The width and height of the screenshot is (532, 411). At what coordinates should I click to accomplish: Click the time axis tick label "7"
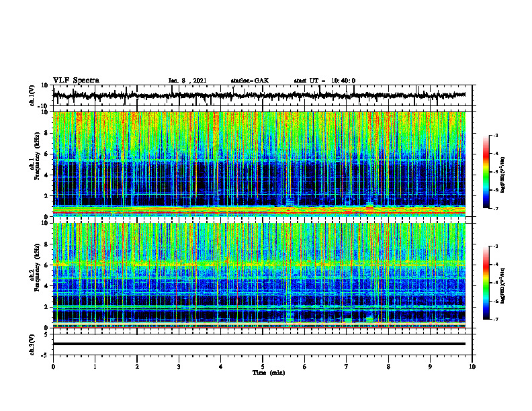coord(347,367)
